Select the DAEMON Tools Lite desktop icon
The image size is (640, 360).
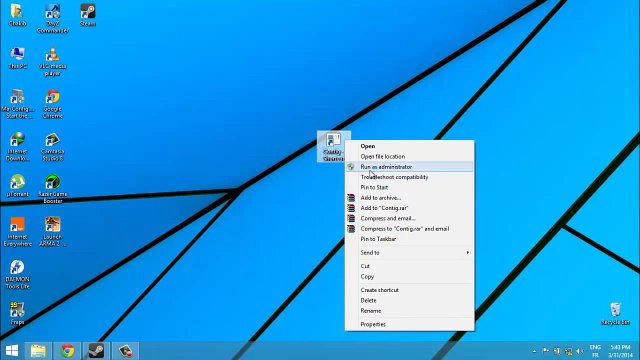tap(18, 274)
